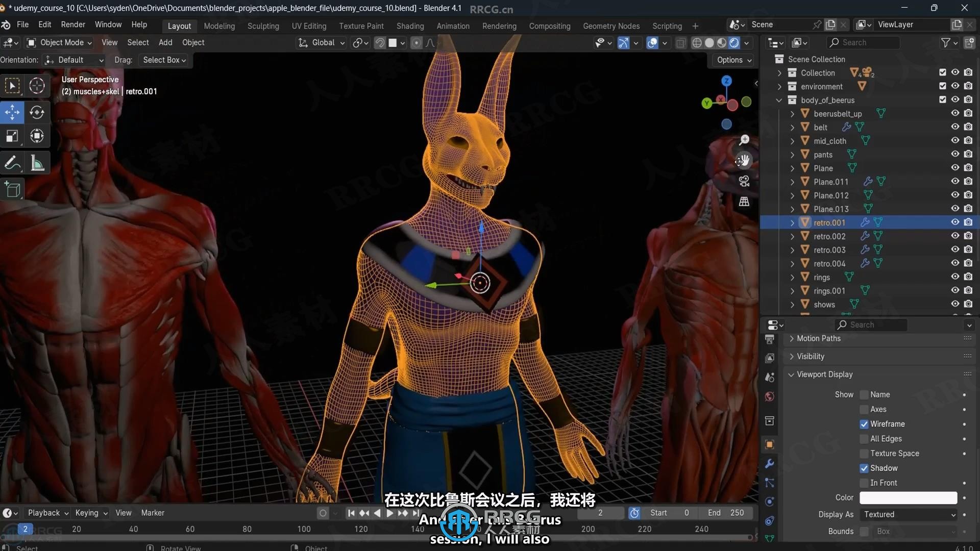
Task: Uncheck the Shadow checkbox
Action: [864, 468]
